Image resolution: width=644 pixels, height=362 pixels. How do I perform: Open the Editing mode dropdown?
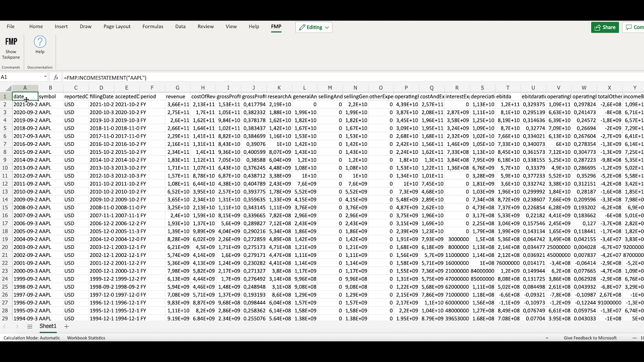[x=314, y=27]
